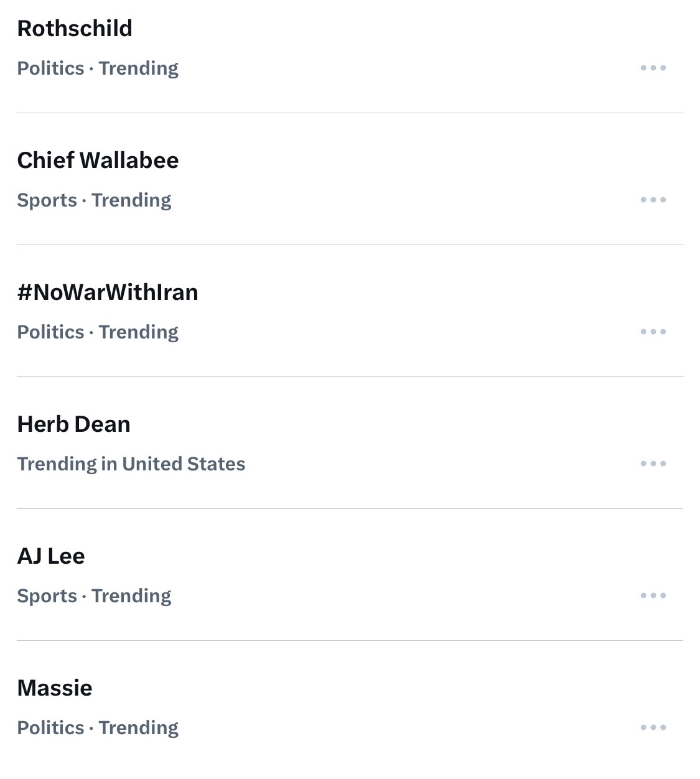Open more options for Massie trend
The height and width of the screenshot is (779, 700).
(653, 727)
